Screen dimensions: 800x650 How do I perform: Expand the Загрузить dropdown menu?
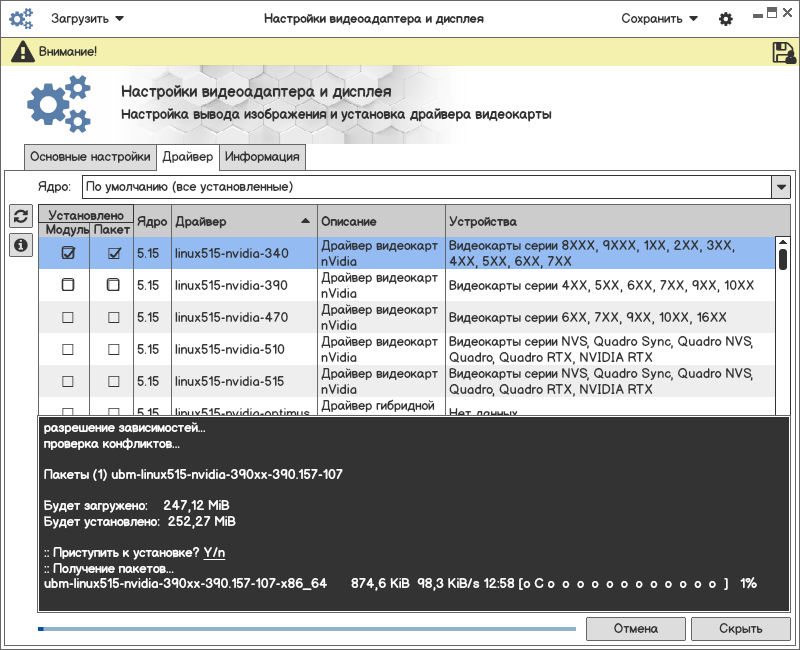88,19
